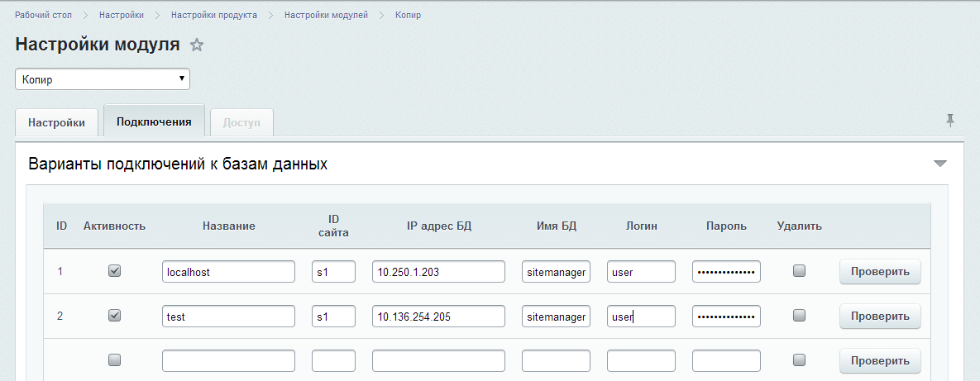Mark localhost connection for deletion
Viewport: 980px width, 381px height.
point(799,271)
